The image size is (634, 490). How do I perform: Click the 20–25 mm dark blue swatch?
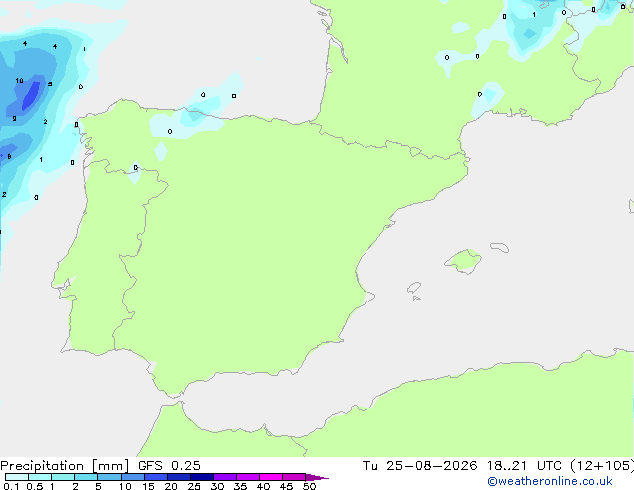coord(179,477)
